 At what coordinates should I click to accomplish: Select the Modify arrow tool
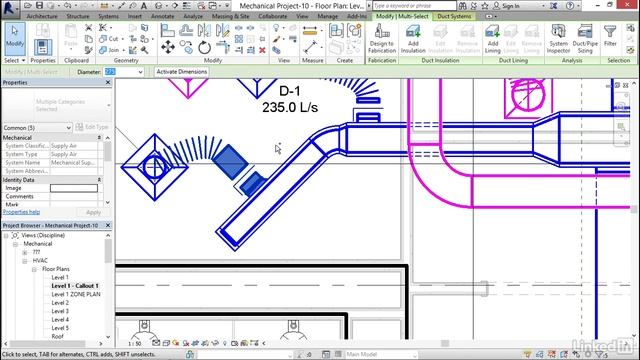[x=15, y=39]
